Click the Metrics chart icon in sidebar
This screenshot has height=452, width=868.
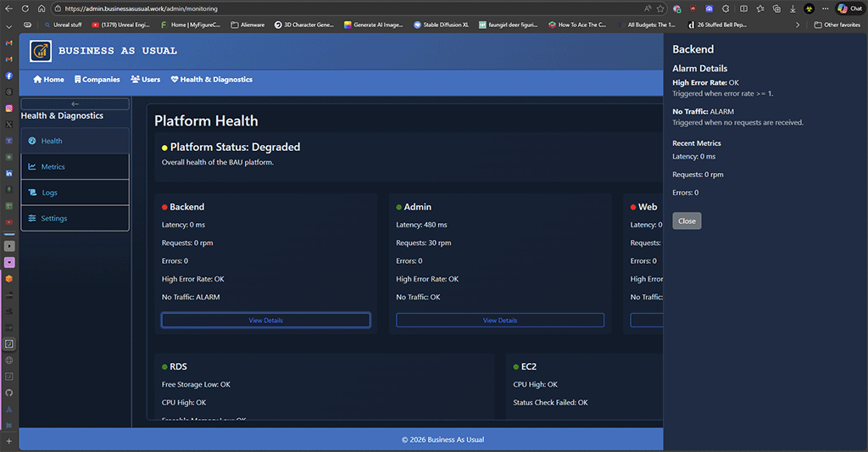point(32,167)
